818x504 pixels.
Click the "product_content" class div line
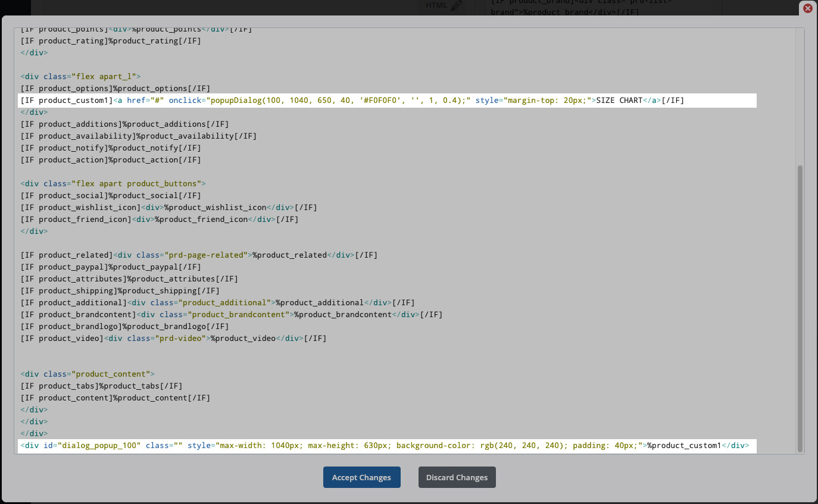tap(88, 374)
